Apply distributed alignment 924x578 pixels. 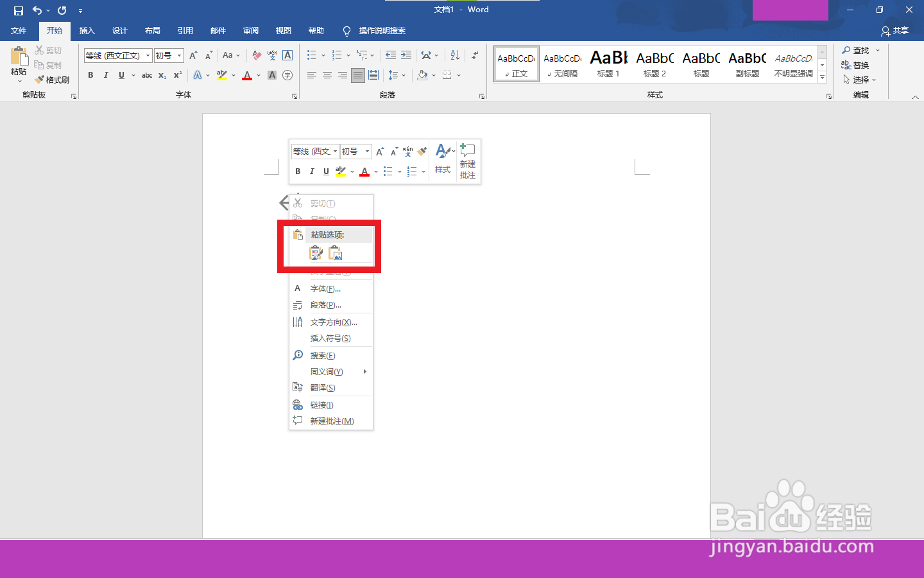click(x=373, y=75)
